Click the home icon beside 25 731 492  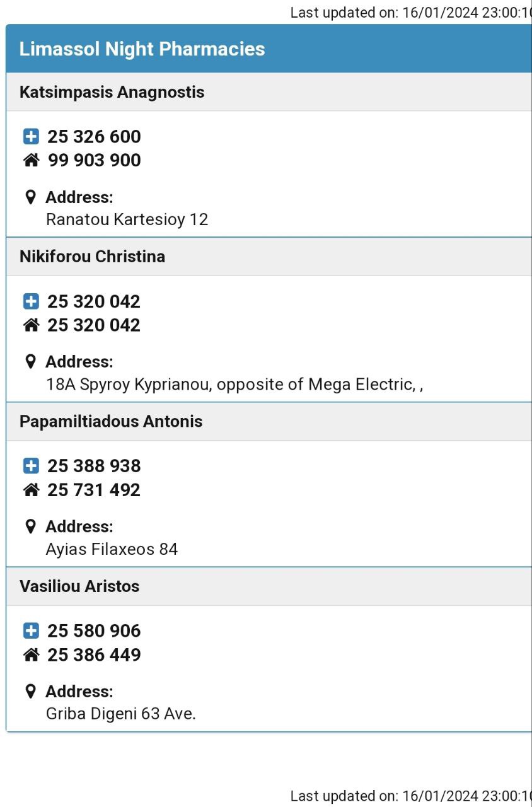pyautogui.click(x=31, y=490)
